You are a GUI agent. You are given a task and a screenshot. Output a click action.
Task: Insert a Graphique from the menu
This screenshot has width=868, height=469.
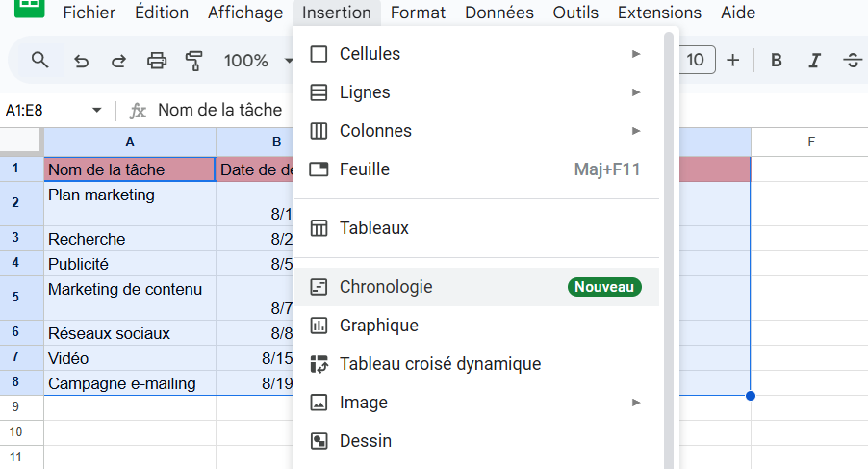[x=476, y=326]
